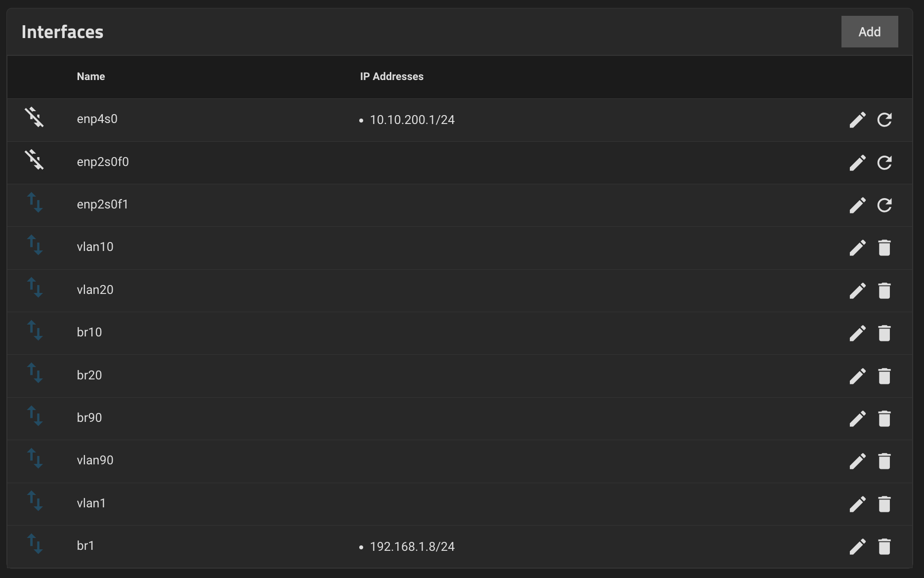Delete the br10 interface

coord(884,333)
